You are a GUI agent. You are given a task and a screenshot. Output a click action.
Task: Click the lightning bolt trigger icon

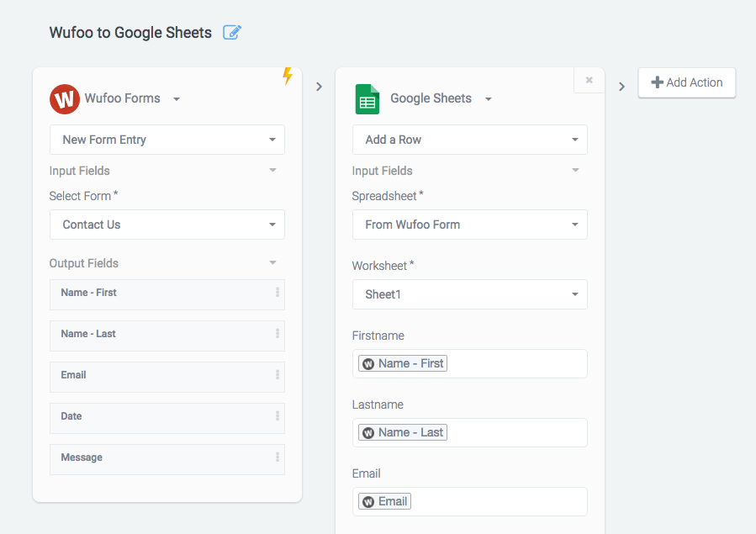point(288,76)
